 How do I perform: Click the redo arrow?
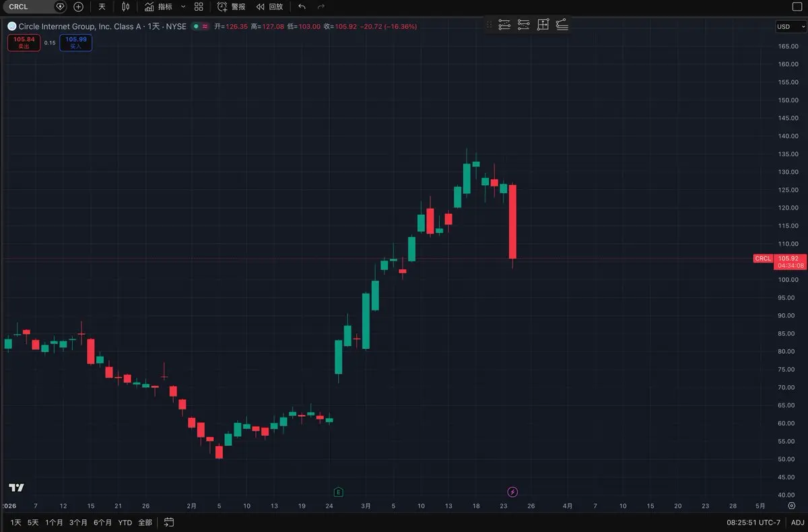(x=321, y=7)
